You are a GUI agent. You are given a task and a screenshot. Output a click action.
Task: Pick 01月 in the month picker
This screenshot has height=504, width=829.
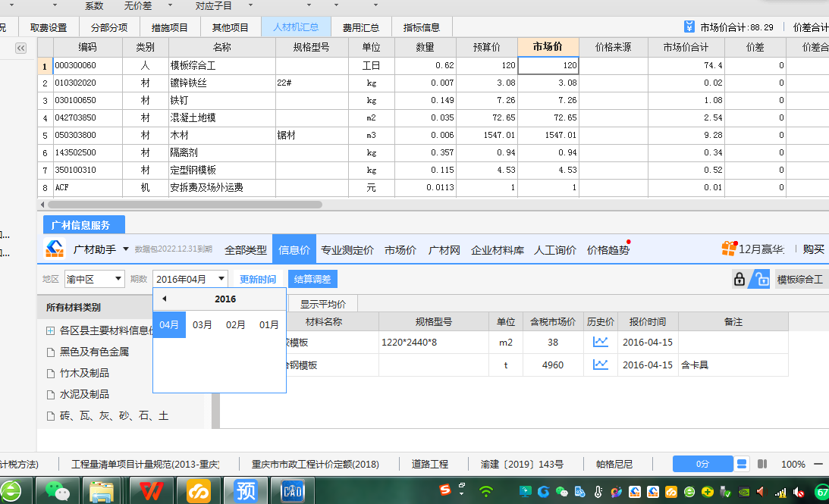click(x=268, y=324)
